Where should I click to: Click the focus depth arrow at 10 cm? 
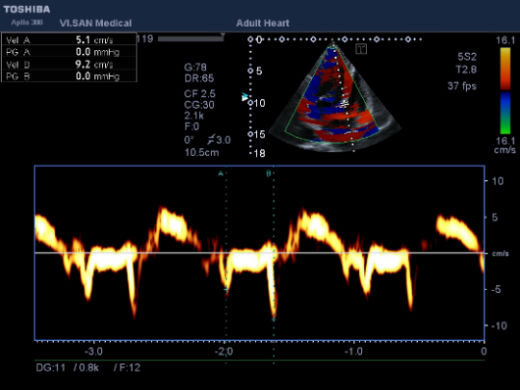(245, 97)
